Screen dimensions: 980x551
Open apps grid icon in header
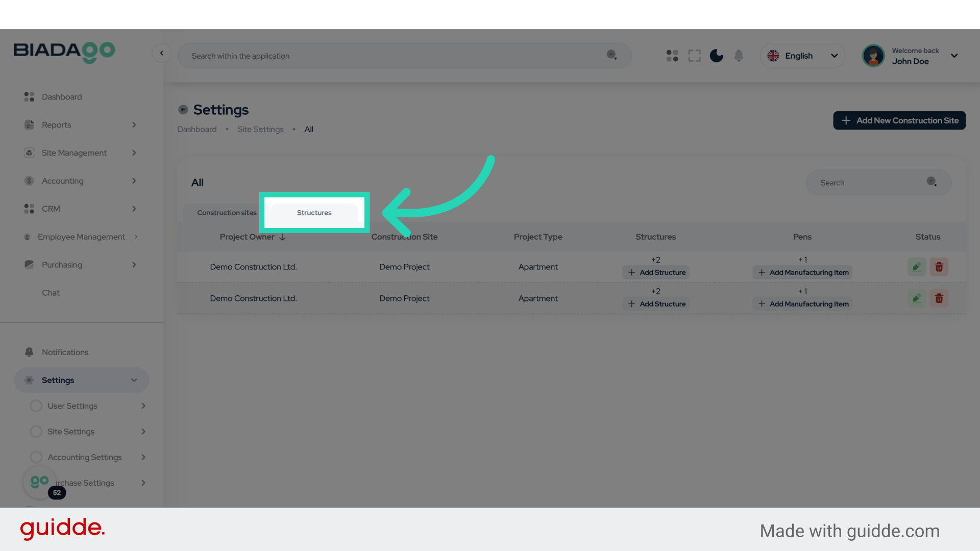672,56
